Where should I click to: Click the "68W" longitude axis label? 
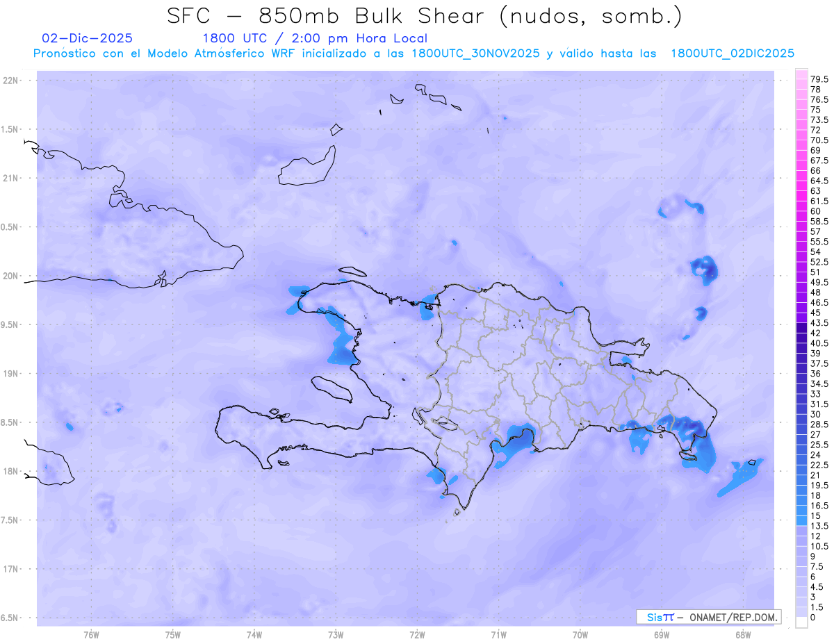(742, 635)
